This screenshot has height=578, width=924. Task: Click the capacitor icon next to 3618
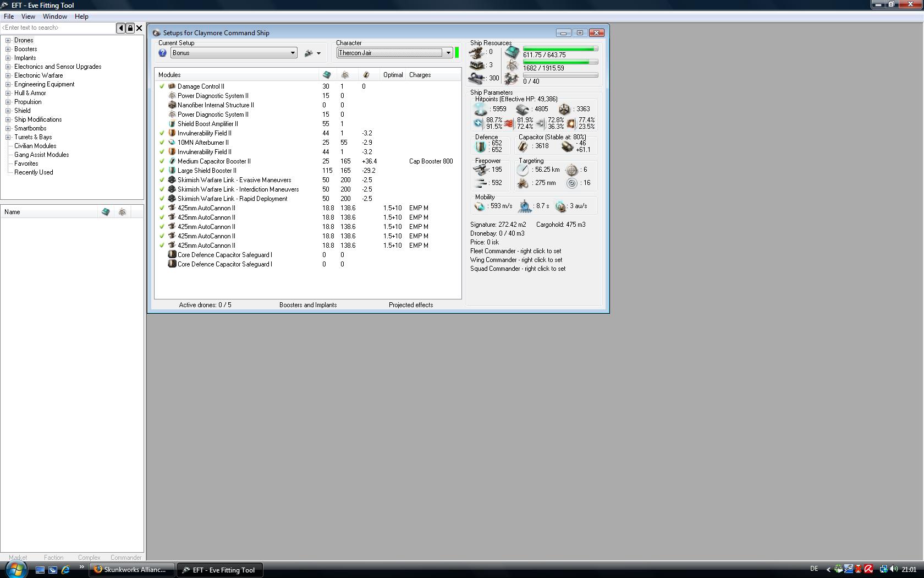[523, 146]
